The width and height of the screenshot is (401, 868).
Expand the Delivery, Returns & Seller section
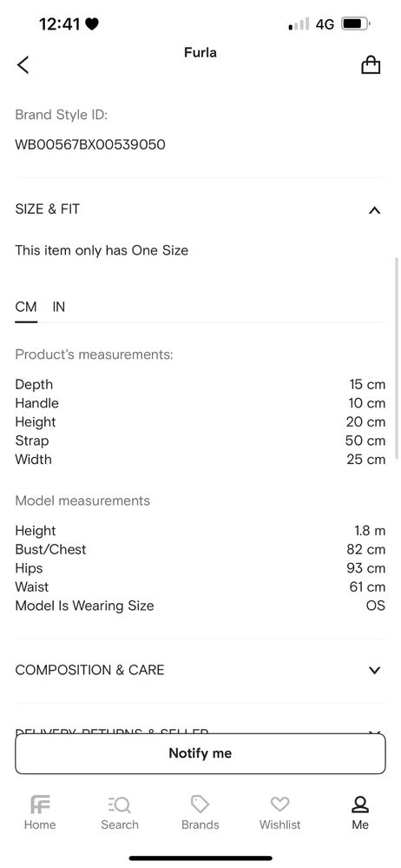click(200, 732)
